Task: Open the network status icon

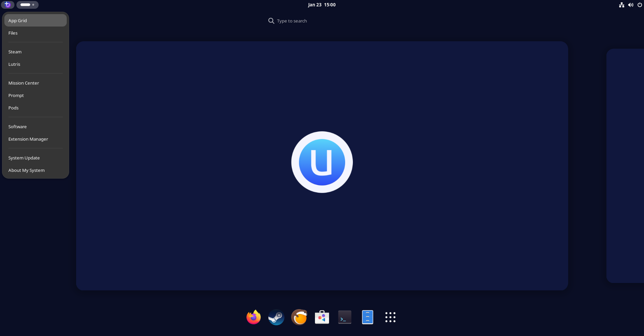Action: [622, 5]
